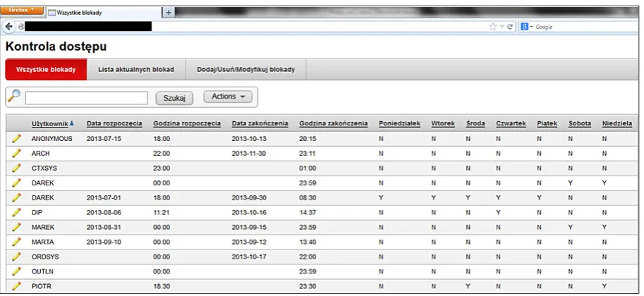Click the magnifying glass search icon

[x=14, y=96]
